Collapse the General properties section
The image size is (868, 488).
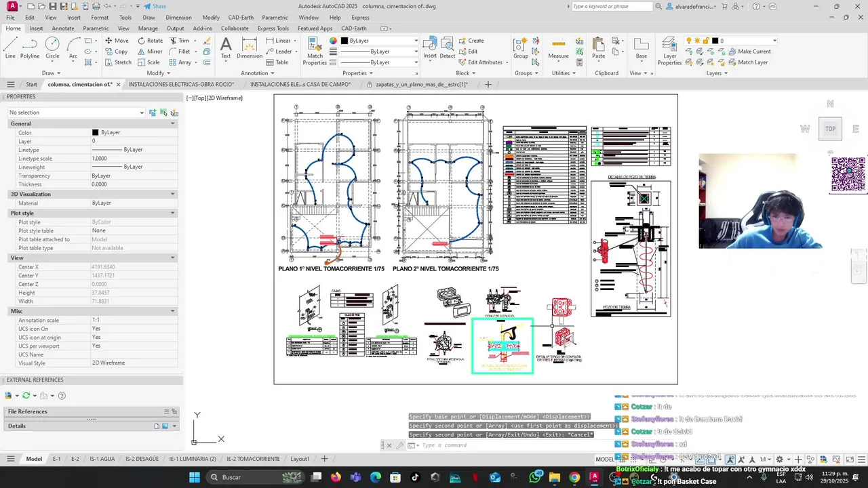point(173,123)
